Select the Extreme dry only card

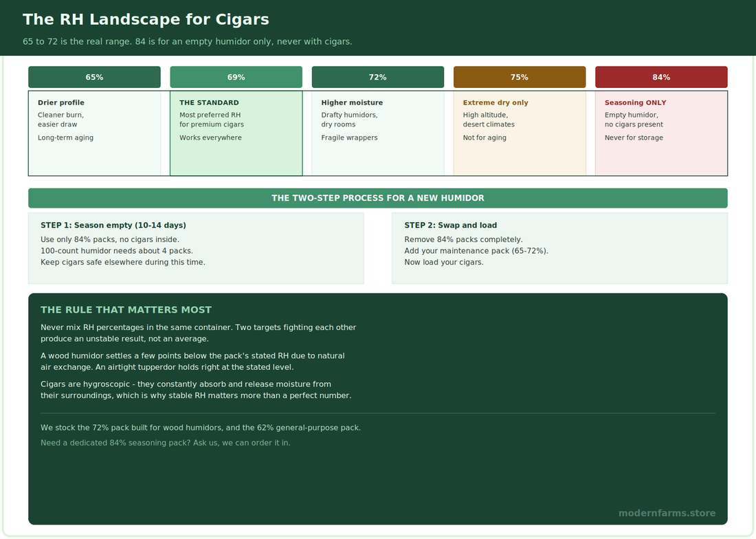click(x=520, y=133)
